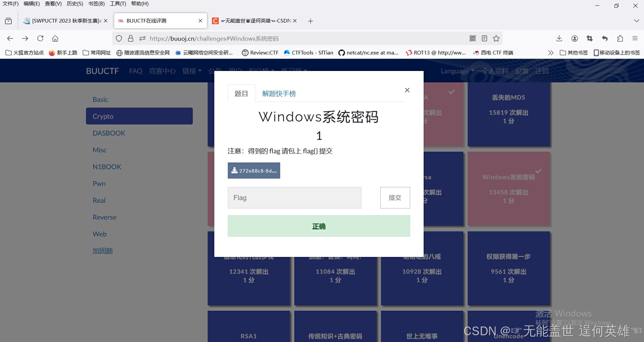Open Firefox View recent tabs icon

pos(8,21)
